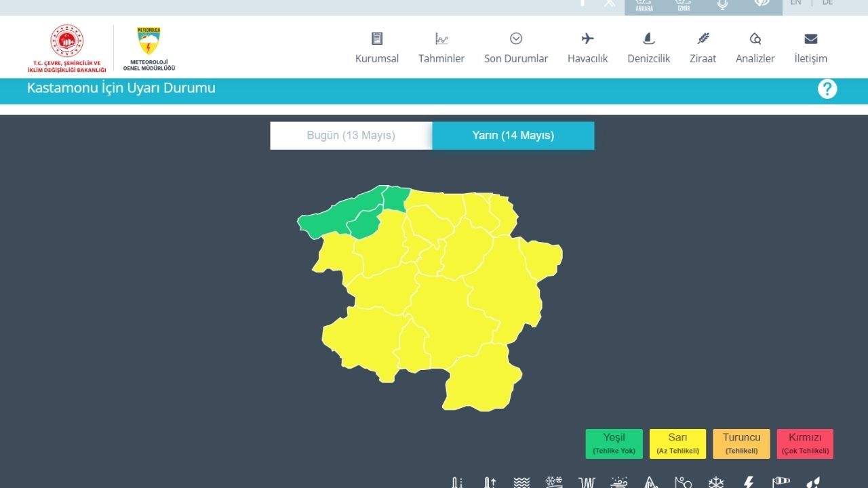
Task: Switch site language to DE
Action: click(827, 3)
